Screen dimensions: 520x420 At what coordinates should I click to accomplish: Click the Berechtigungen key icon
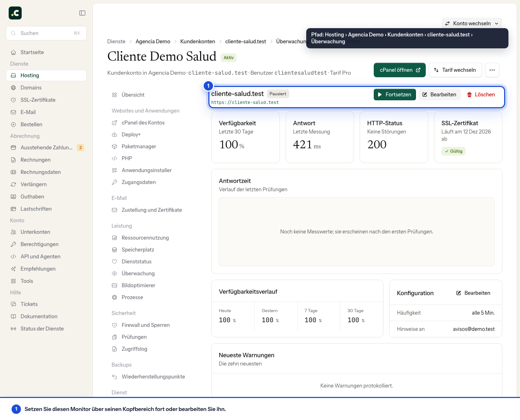point(13,244)
